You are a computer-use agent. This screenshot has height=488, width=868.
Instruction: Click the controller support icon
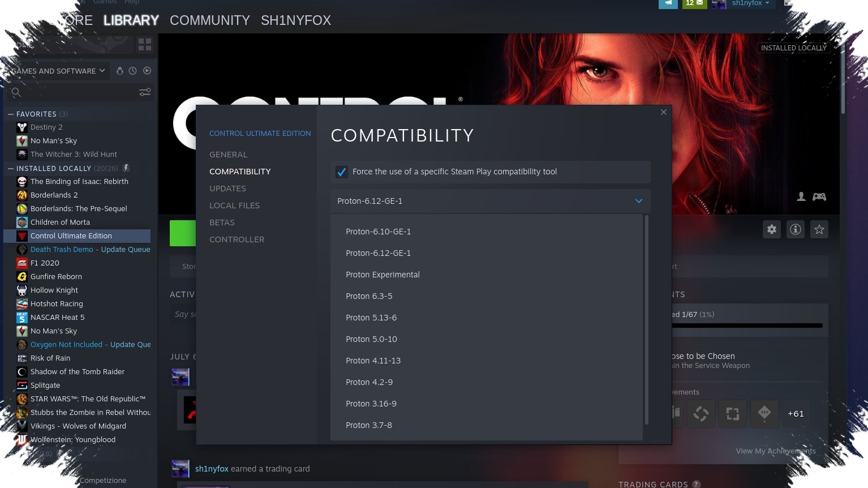tap(819, 196)
